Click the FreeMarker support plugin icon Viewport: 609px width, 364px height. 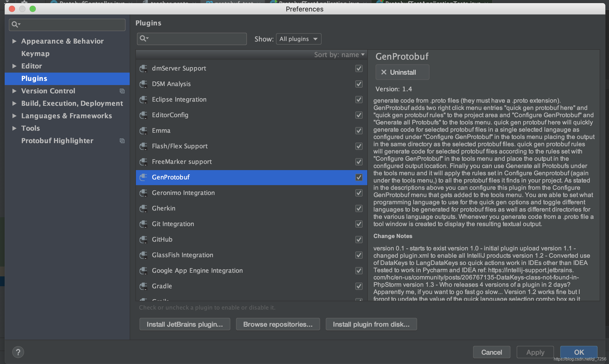point(143,162)
